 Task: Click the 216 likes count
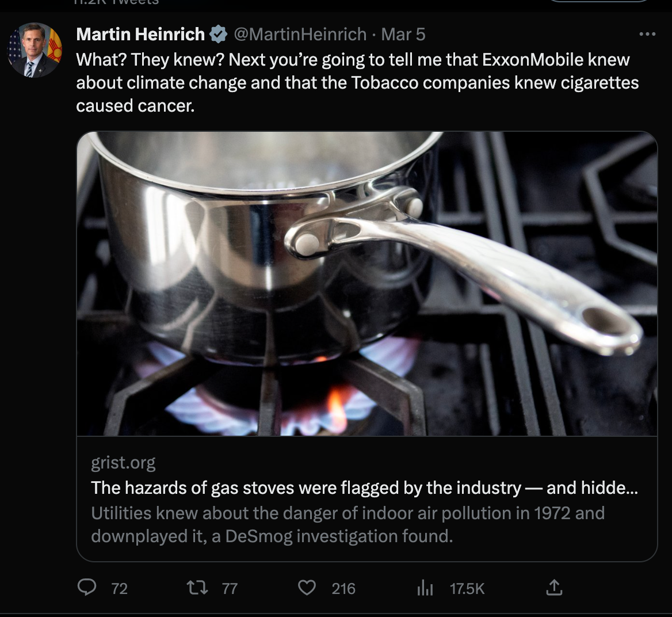tap(343, 588)
